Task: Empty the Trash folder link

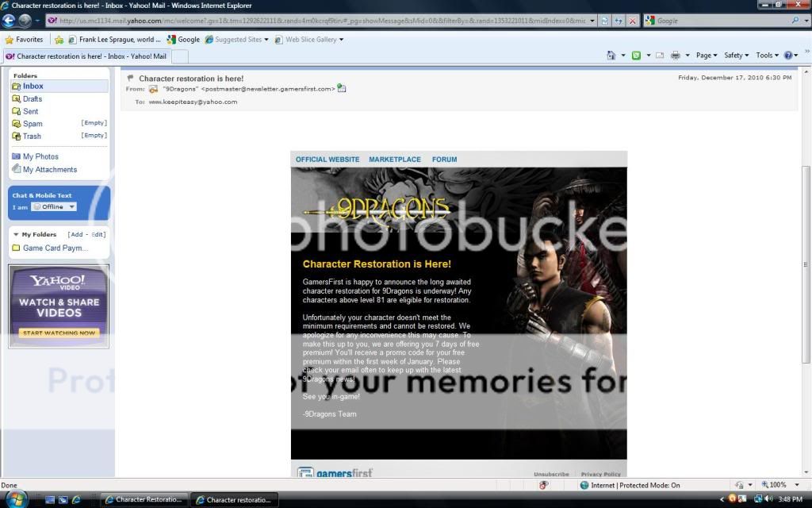Action: click(94, 135)
